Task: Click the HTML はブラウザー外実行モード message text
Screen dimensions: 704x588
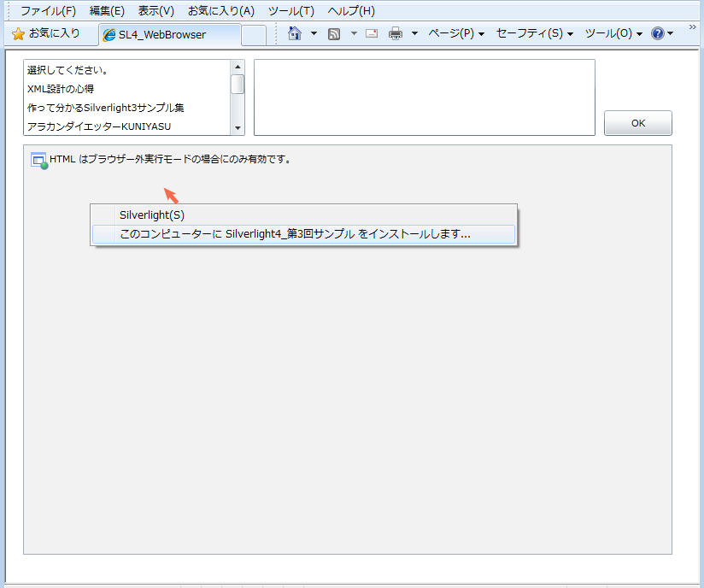Action: (170, 159)
